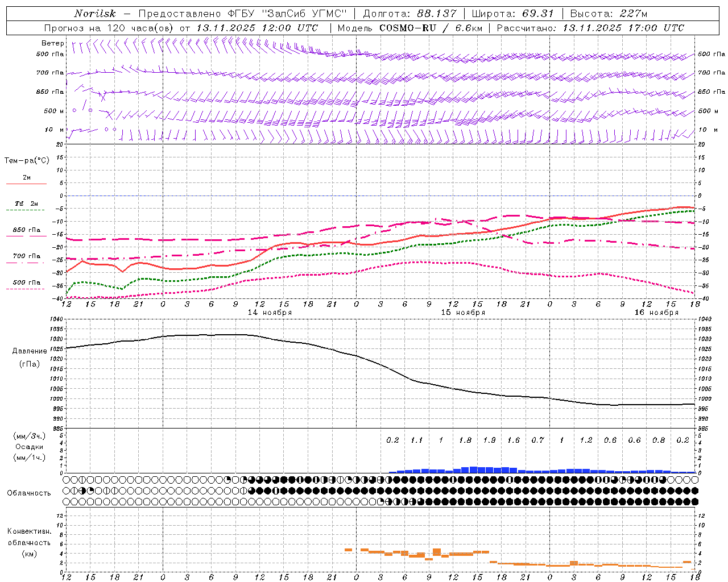Click the (мм/1ч.) unit label
The height and width of the screenshot is (582, 728).
(30, 458)
